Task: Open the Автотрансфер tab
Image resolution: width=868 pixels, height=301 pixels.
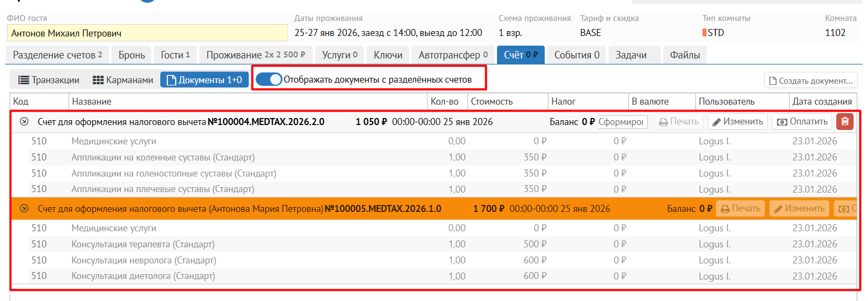Action: [x=452, y=55]
